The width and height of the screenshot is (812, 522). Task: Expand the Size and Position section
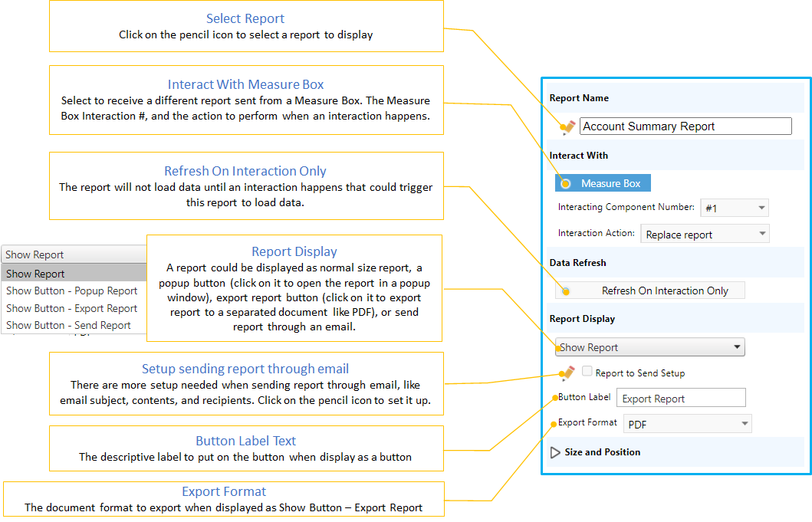556,452
